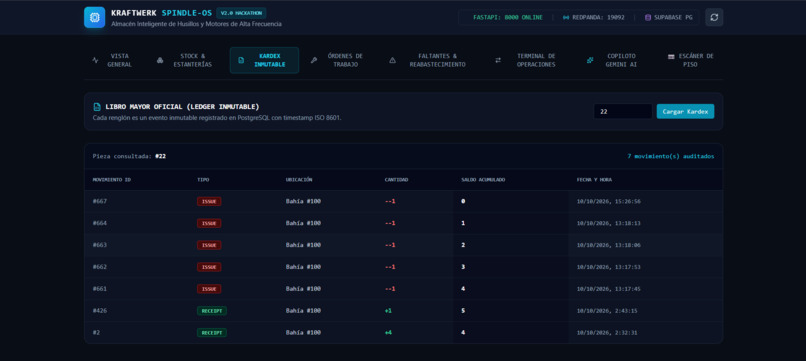This screenshot has height=361, width=806.
Task: Click the Vista General pulse icon
Action: point(95,60)
